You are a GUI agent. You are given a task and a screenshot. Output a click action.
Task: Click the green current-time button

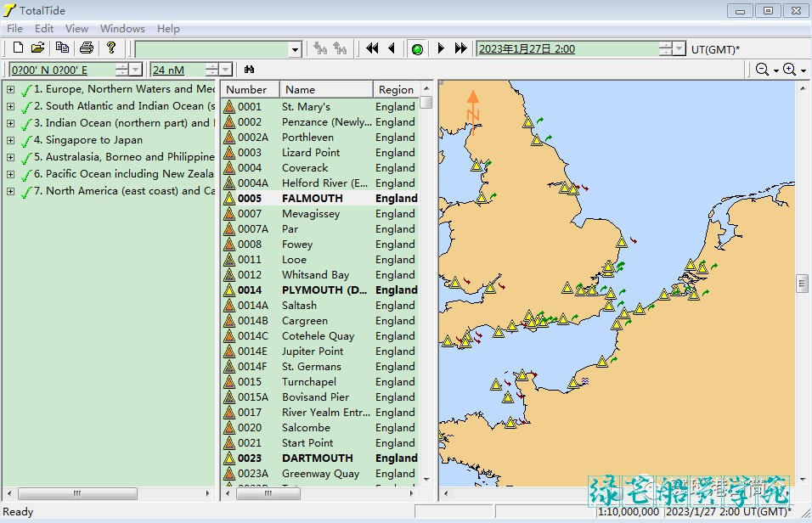click(x=417, y=49)
